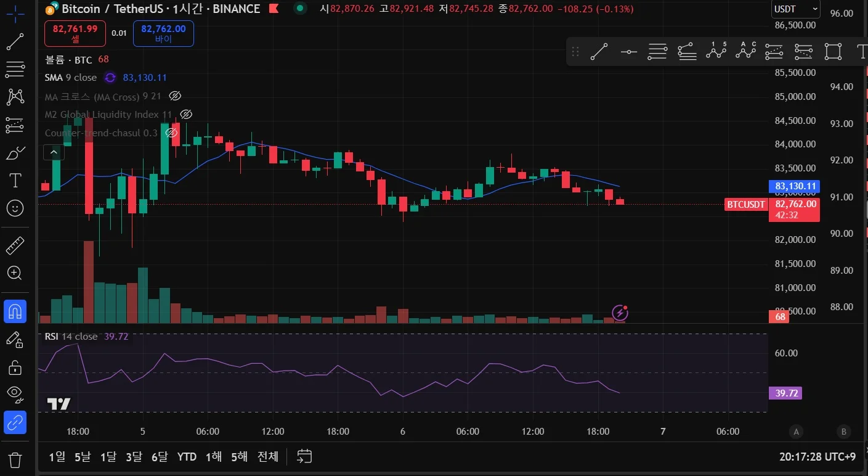This screenshot has height=476, width=868.
Task: Click the red 셀 sell button
Action: [x=75, y=33]
